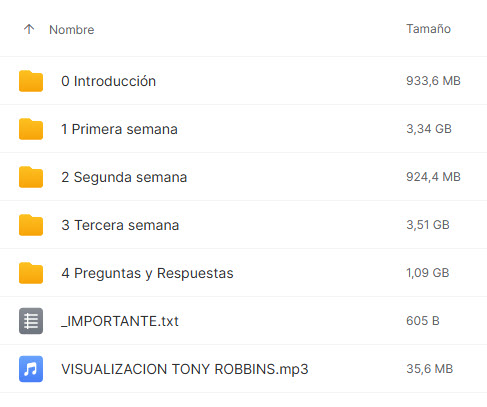Sort the file list by Tamaño
This screenshot has width=487, height=407.
click(x=428, y=29)
